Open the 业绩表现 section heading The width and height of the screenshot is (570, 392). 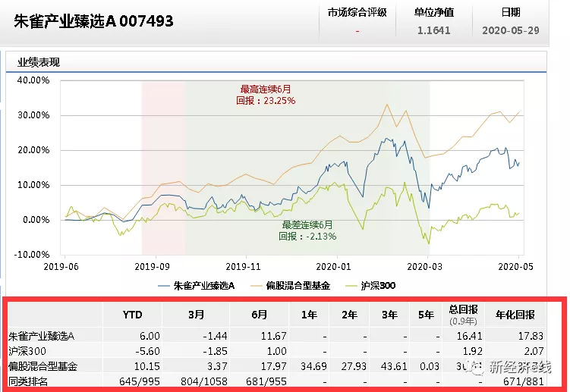click(39, 62)
